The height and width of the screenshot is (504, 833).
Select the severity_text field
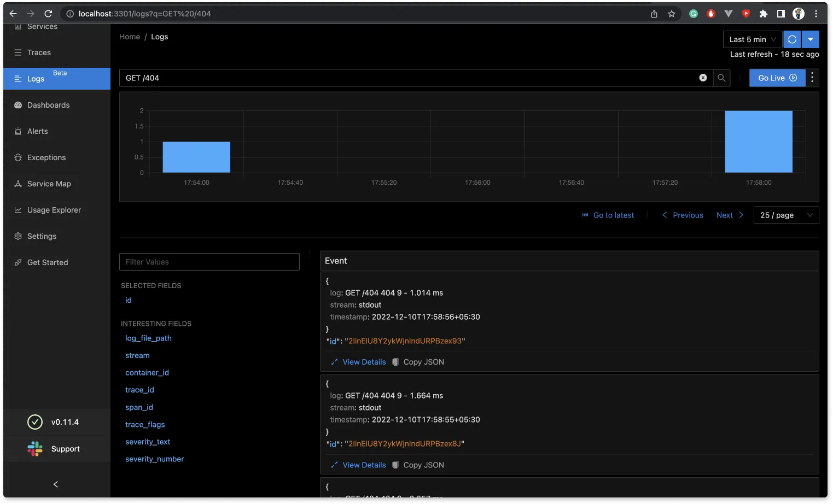tap(148, 442)
